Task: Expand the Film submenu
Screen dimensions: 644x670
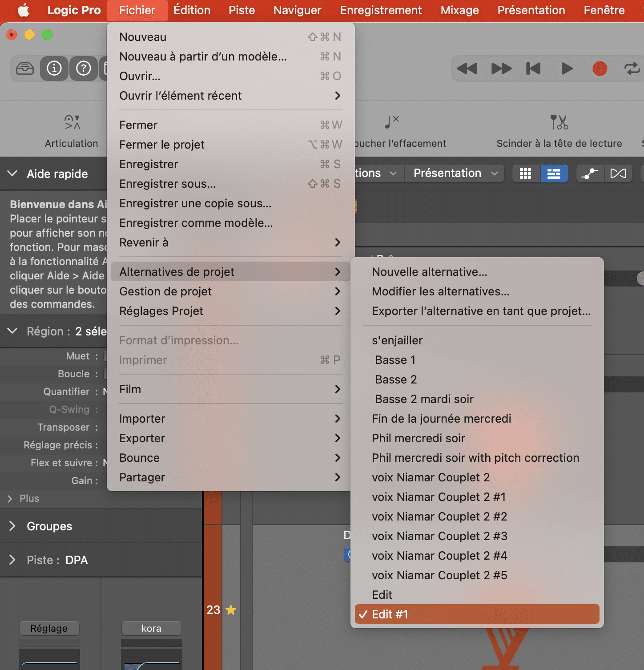Action: [230, 389]
